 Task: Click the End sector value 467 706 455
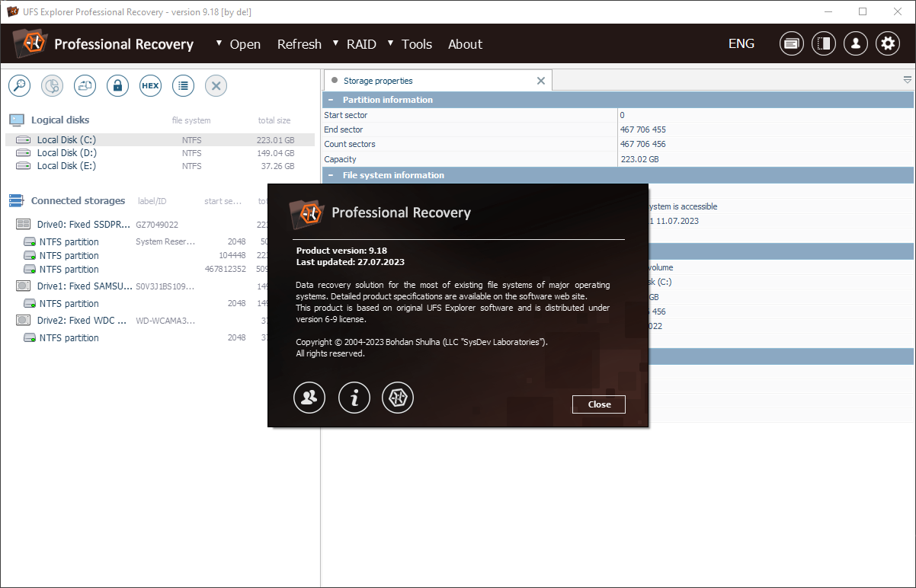coord(642,129)
